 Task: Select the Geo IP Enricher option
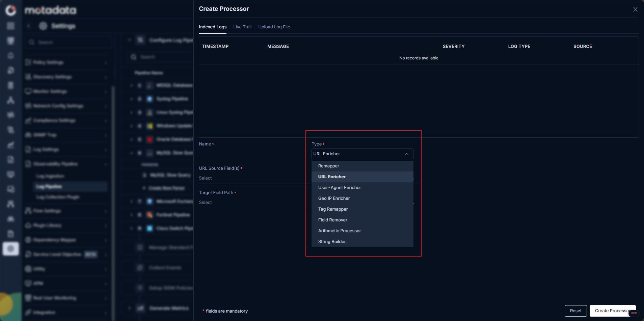coord(362,198)
